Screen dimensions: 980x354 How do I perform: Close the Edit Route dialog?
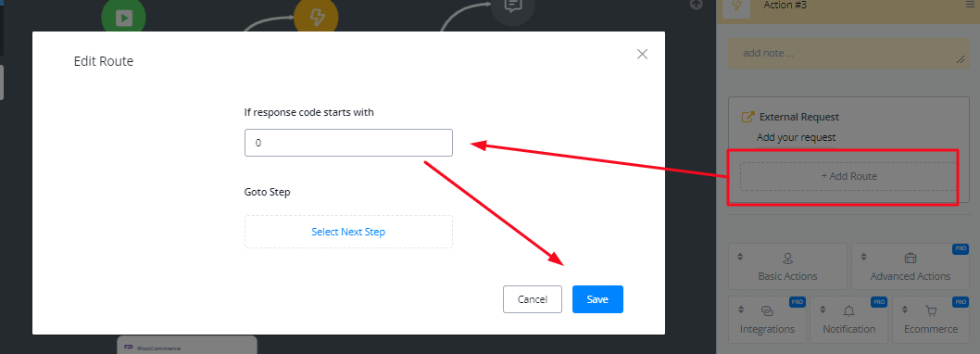pyautogui.click(x=642, y=54)
